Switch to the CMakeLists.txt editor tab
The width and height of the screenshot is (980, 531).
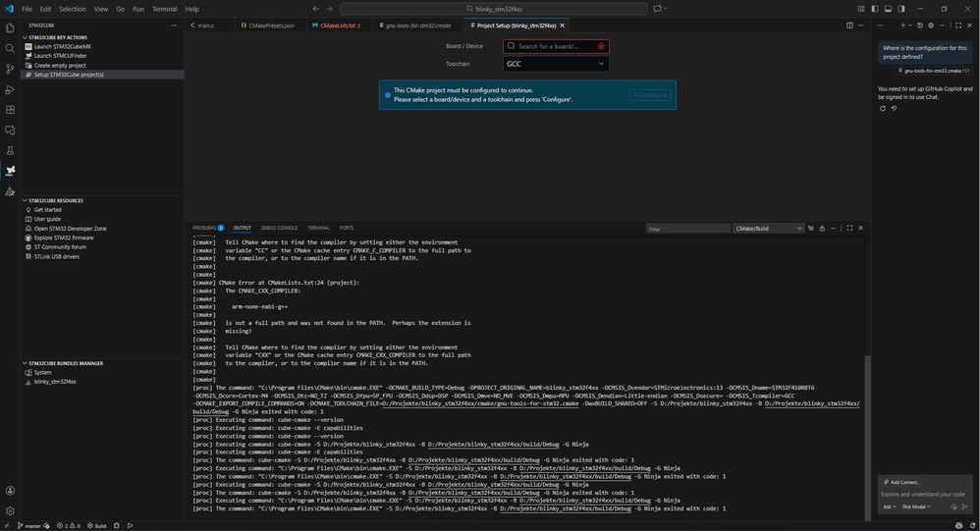click(337, 26)
